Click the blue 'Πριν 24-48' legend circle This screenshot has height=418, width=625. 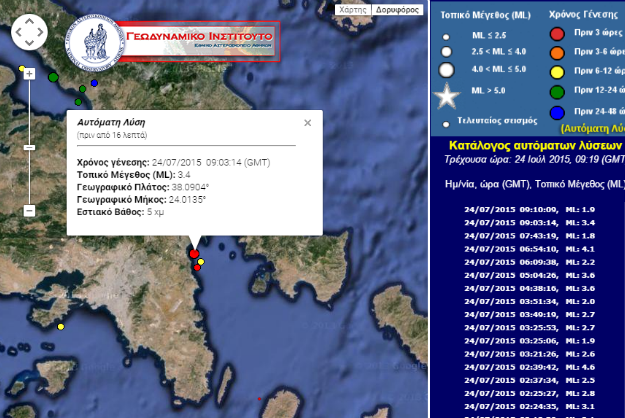click(x=557, y=113)
